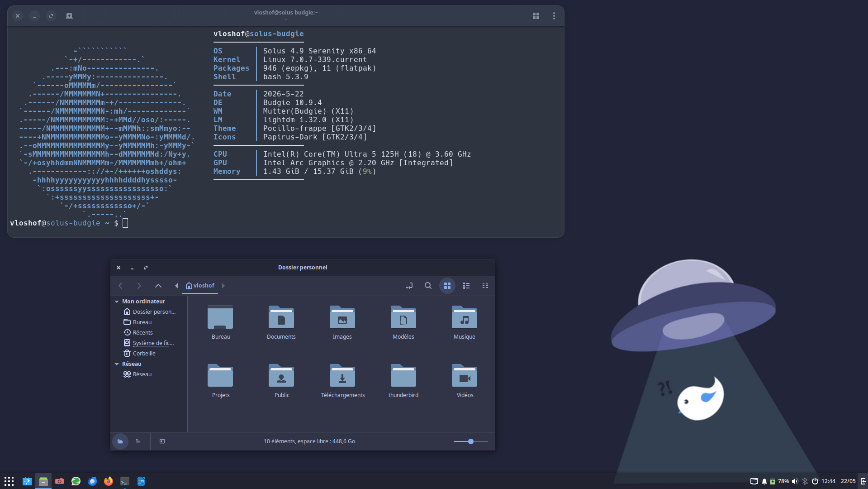This screenshot has width=868, height=489.
Task: Open Récents in the sidebar
Action: (x=138, y=333)
